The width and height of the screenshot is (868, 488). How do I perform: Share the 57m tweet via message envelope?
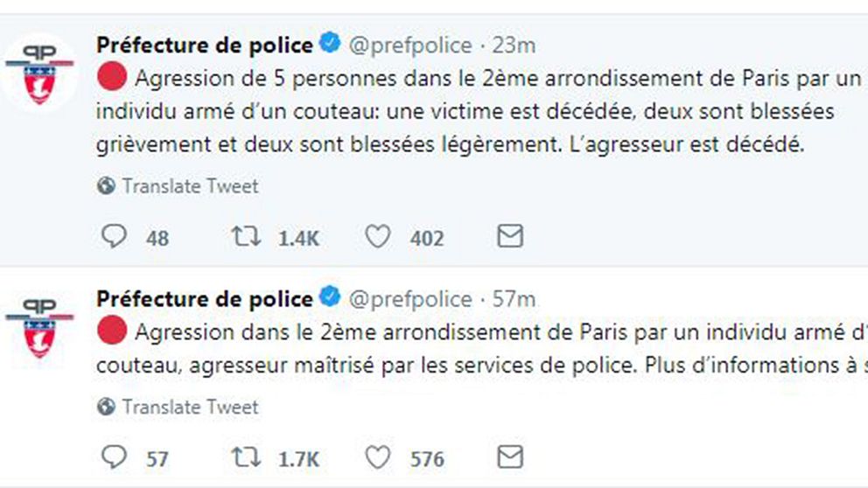pyautogui.click(x=510, y=457)
